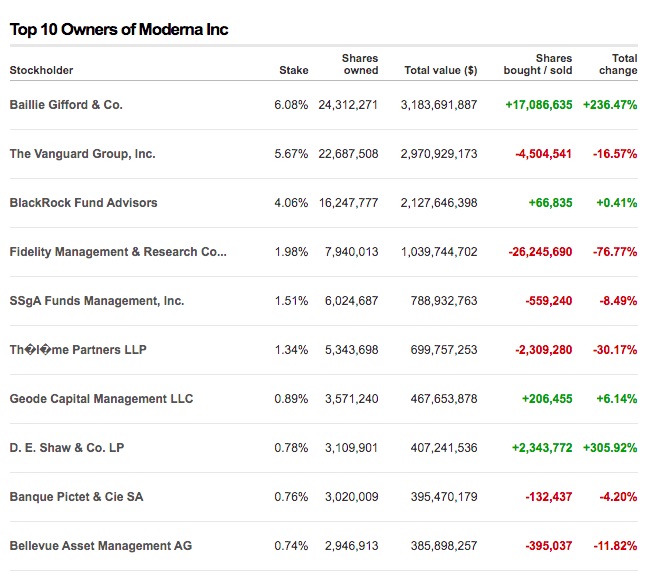Select the SSgA Funds Management, Inc. name

coord(97,301)
